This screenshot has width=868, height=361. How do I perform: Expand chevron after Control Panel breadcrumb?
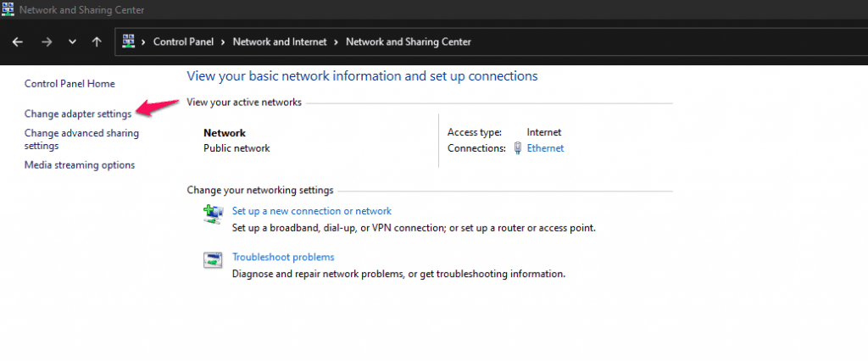pos(224,42)
